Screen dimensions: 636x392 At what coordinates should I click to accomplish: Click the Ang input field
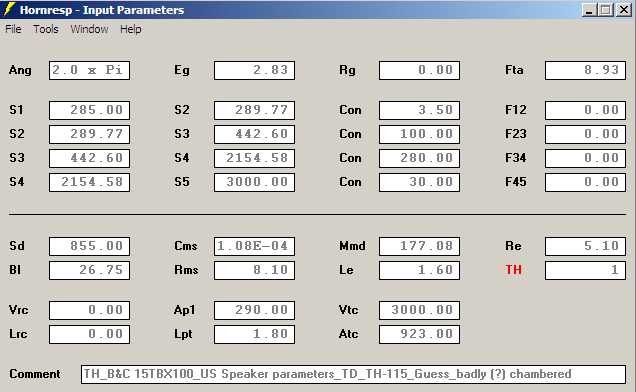(x=90, y=70)
